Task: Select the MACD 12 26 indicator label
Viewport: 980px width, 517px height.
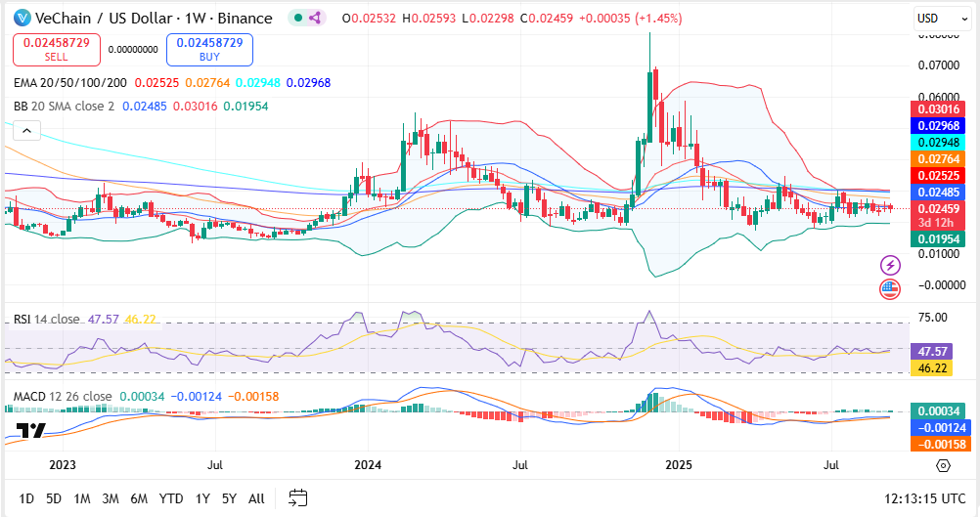Action: pyautogui.click(x=63, y=397)
